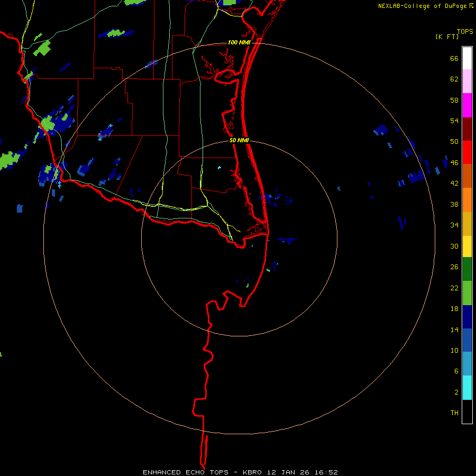Click the [K FT] units label
Image resolution: width=476 pixels, height=476 pixels.
click(x=447, y=36)
